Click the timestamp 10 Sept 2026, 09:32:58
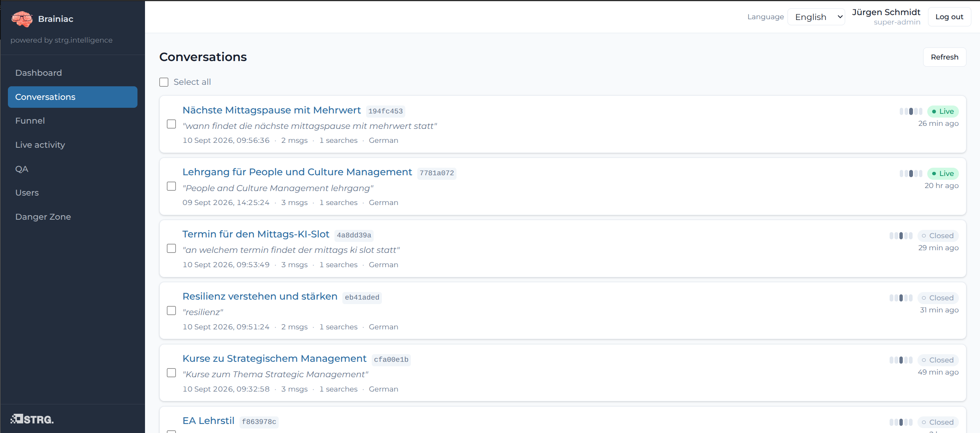 [x=226, y=389]
